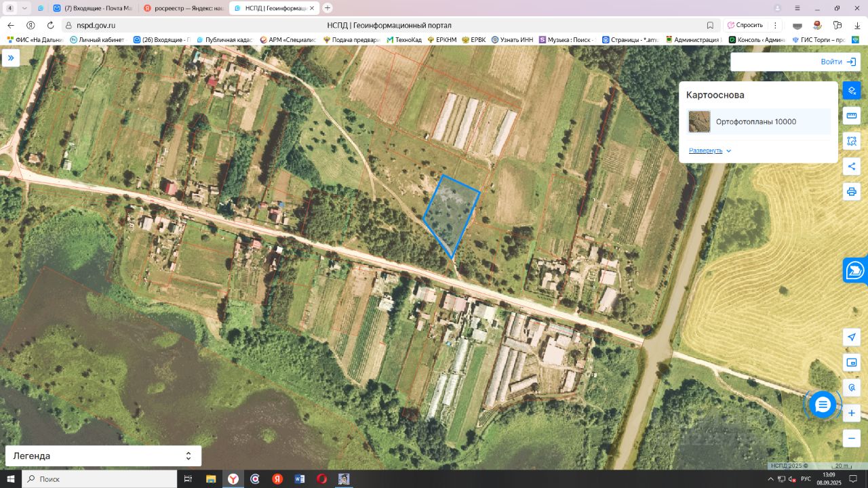Open the Консоль ‹ Админ bookmark
This screenshot has width=868, height=488.
(757, 40)
